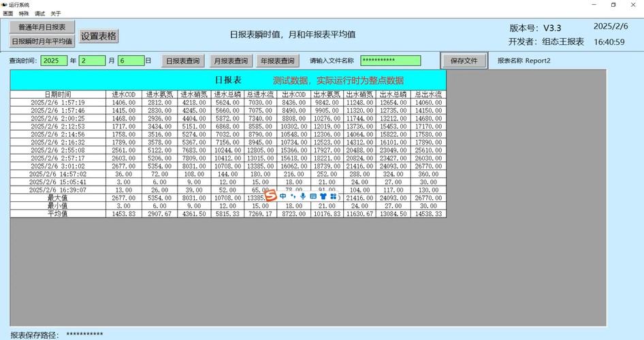Focus the year field showing 2025

[x=54, y=61]
